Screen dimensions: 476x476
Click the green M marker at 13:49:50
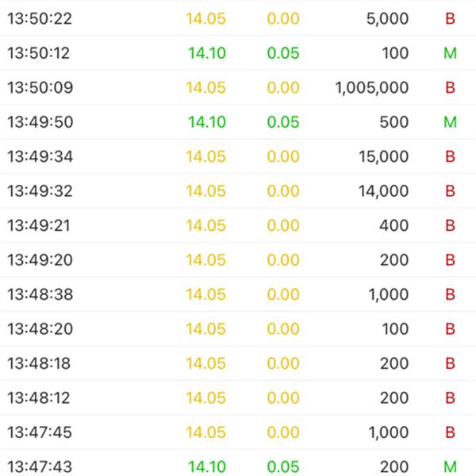click(450, 121)
